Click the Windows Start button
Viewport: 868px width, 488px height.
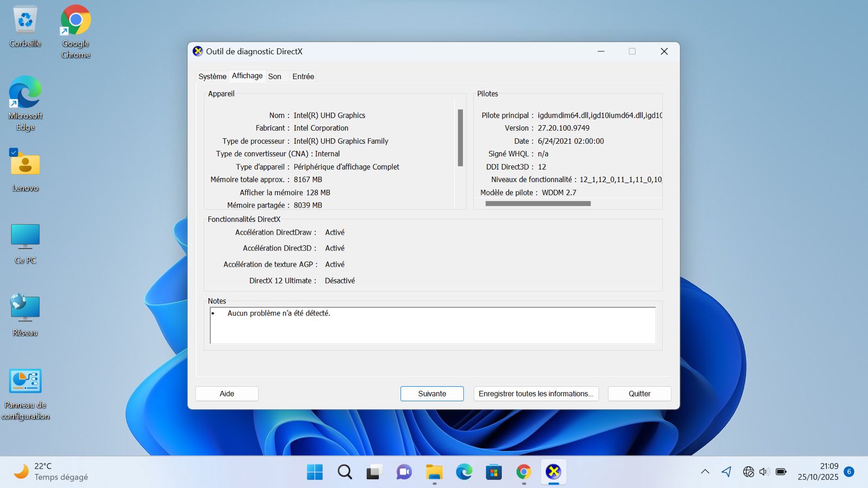point(315,472)
